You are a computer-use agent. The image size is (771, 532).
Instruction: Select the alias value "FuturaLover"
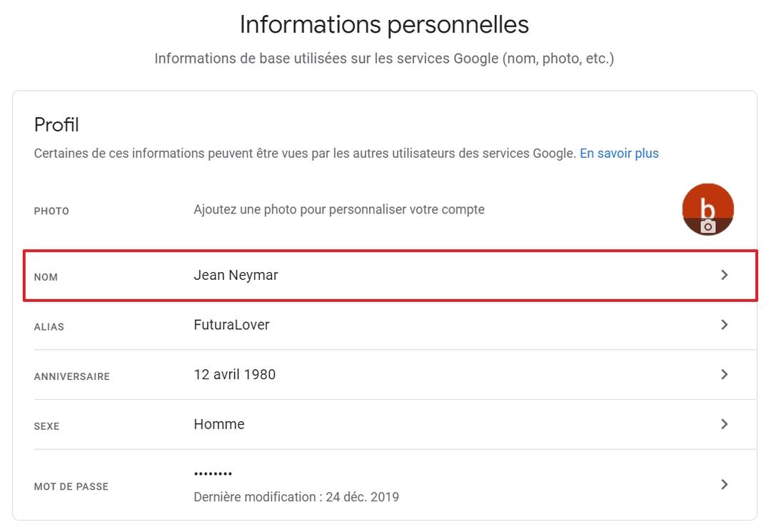[231, 325]
